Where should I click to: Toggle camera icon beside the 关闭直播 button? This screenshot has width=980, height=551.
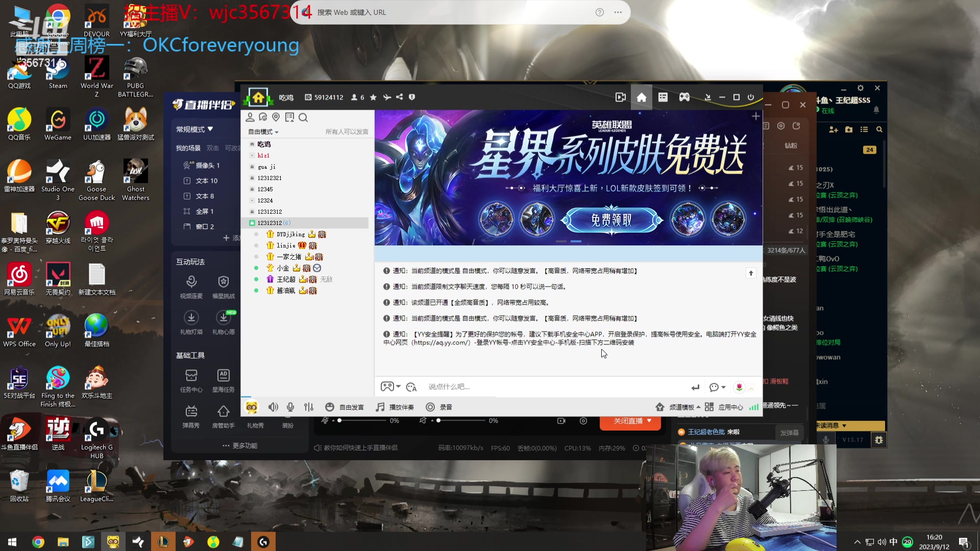tap(561, 421)
